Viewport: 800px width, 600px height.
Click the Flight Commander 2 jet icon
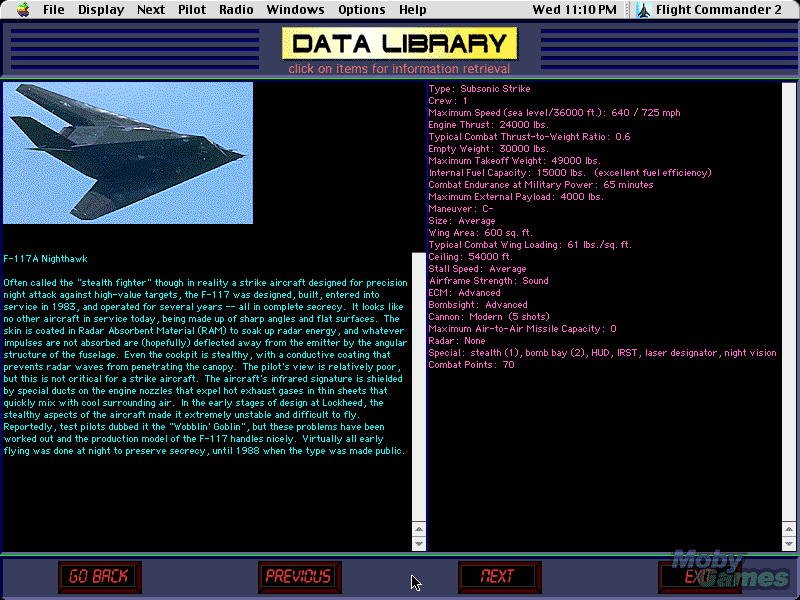pyautogui.click(x=643, y=10)
